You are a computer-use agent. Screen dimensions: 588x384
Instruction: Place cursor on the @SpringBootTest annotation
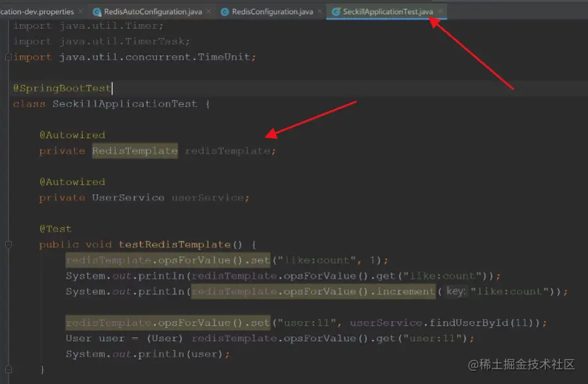(62, 88)
